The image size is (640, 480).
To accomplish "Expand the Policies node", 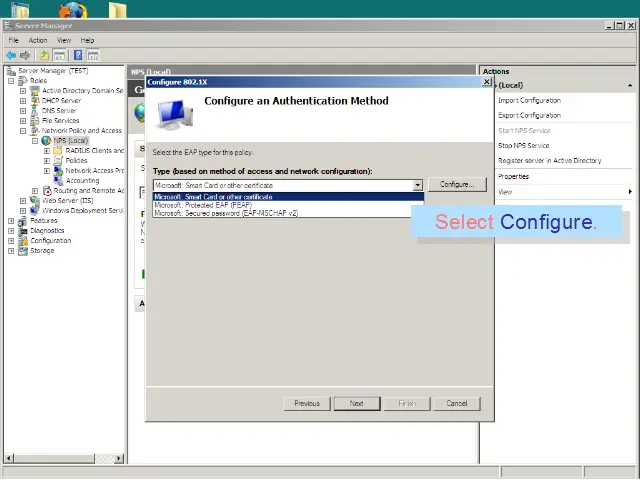I will (47, 161).
